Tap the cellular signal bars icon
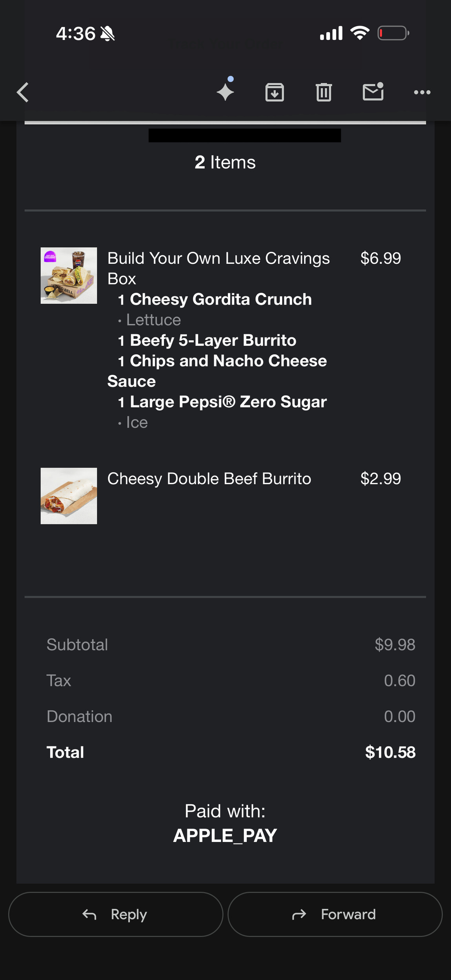The width and height of the screenshot is (451, 980). [x=331, y=33]
